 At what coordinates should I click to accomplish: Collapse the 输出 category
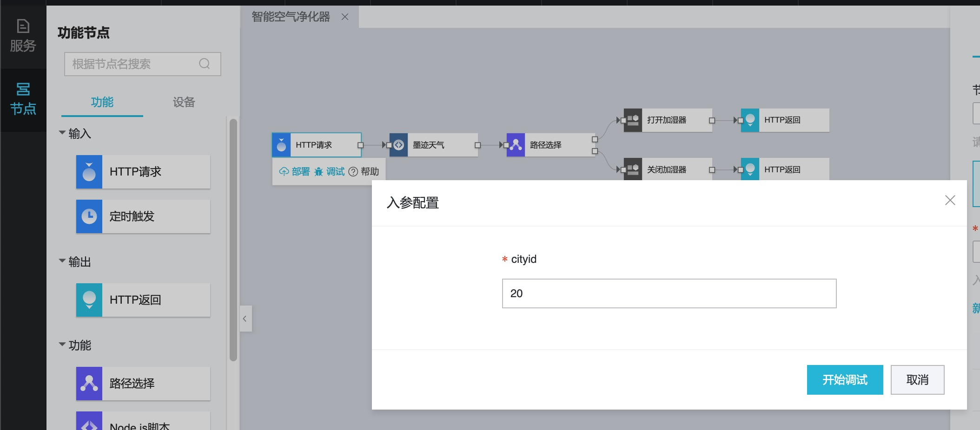pyautogui.click(x=62, y=261)
